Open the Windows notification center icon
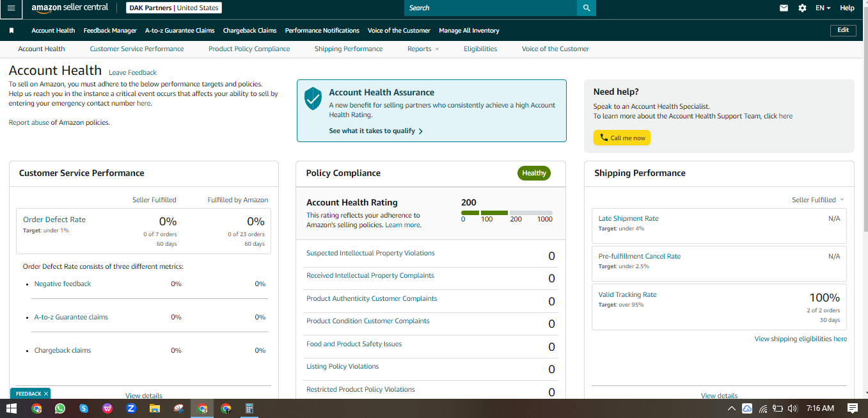This screenshot has height=418, width=868. [x=852, y=408]
